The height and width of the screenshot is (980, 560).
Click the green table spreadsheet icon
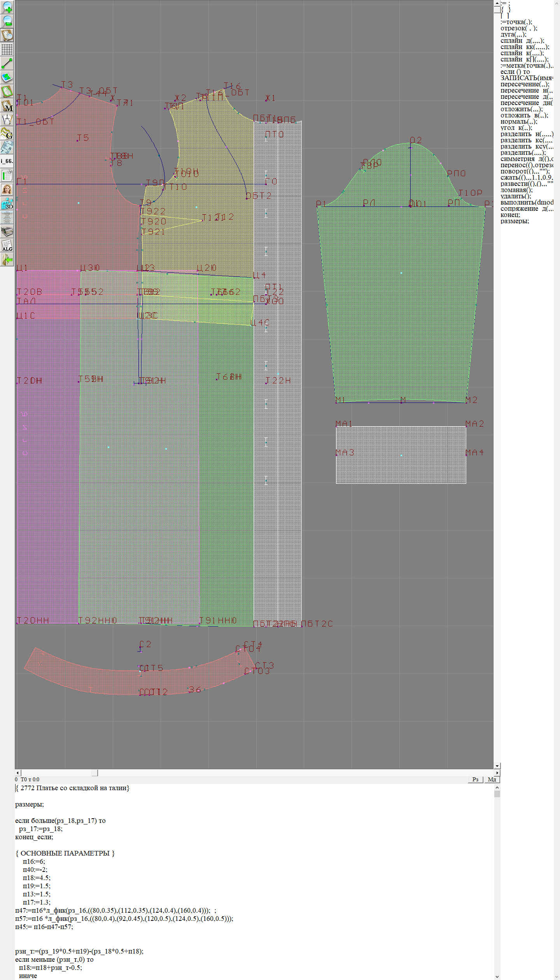click(x=7, y=175)
